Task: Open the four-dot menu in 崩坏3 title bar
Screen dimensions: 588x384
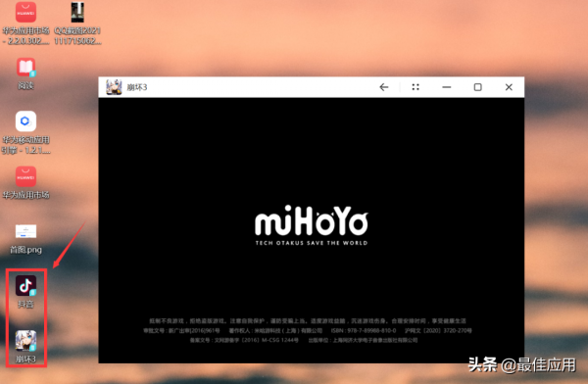Action: coord(416,87)
